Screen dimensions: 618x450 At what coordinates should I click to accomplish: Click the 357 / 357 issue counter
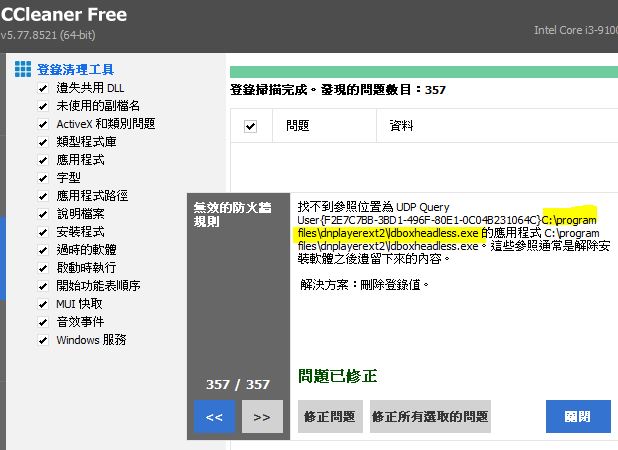pos(238,384)
